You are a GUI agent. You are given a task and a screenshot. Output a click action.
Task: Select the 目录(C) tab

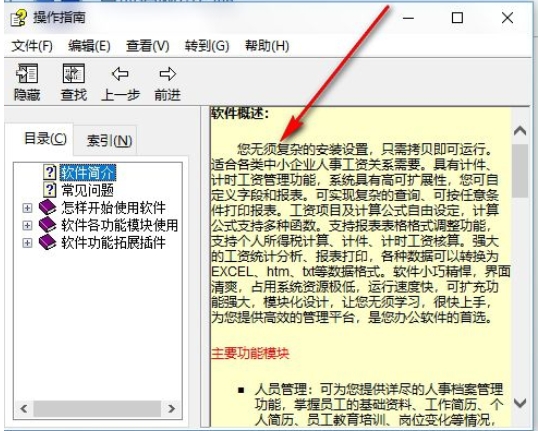coord(45,139)
